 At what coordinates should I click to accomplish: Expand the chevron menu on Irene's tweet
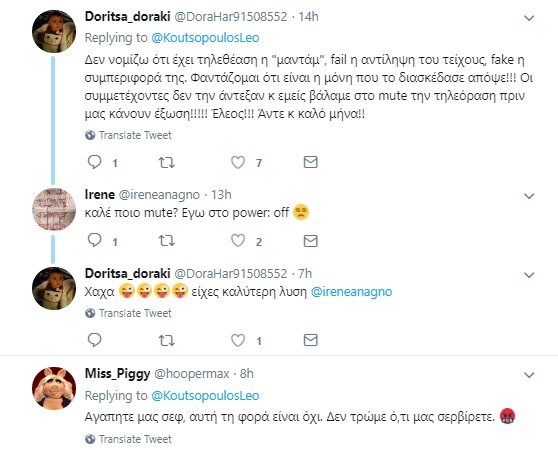click(x=529, y=196)
